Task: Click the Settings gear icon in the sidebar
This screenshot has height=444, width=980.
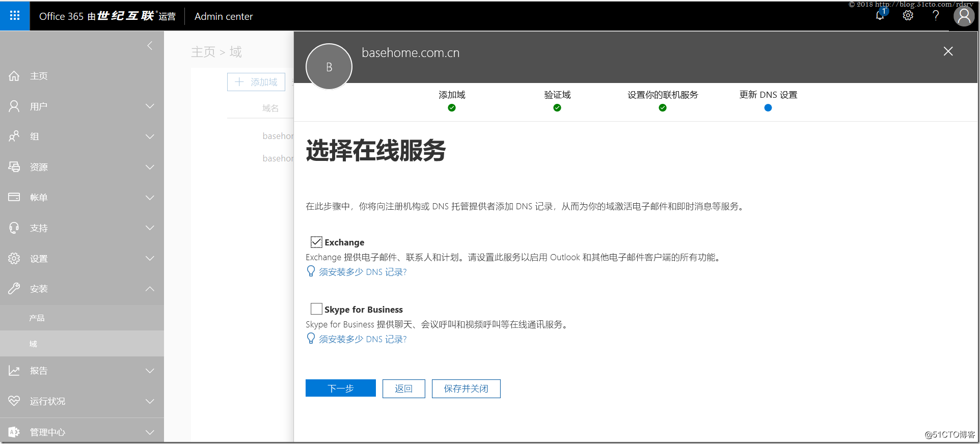Action: pyautogui.click(x=14, y=258)
